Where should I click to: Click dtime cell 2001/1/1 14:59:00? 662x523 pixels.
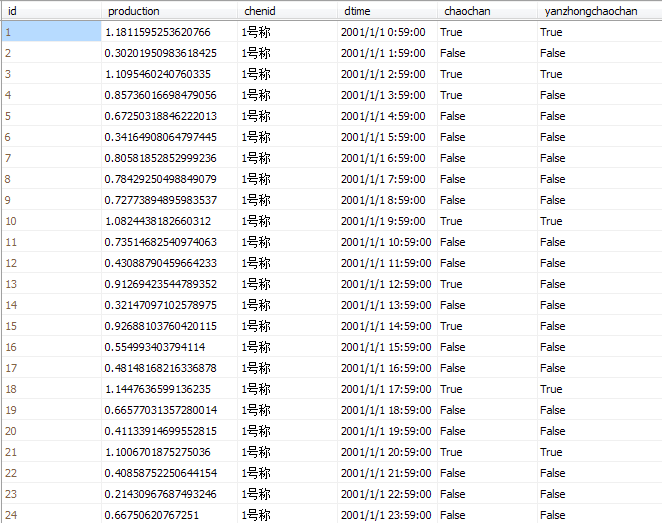coord(386,326)
